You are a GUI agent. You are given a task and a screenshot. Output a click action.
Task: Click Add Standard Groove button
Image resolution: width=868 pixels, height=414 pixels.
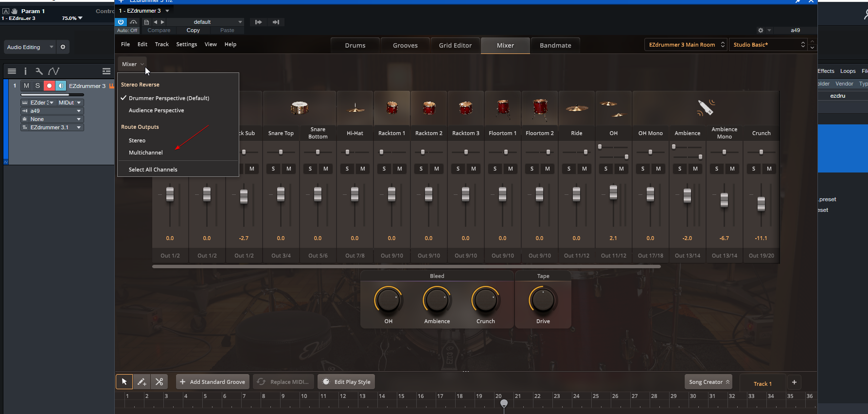213,382
